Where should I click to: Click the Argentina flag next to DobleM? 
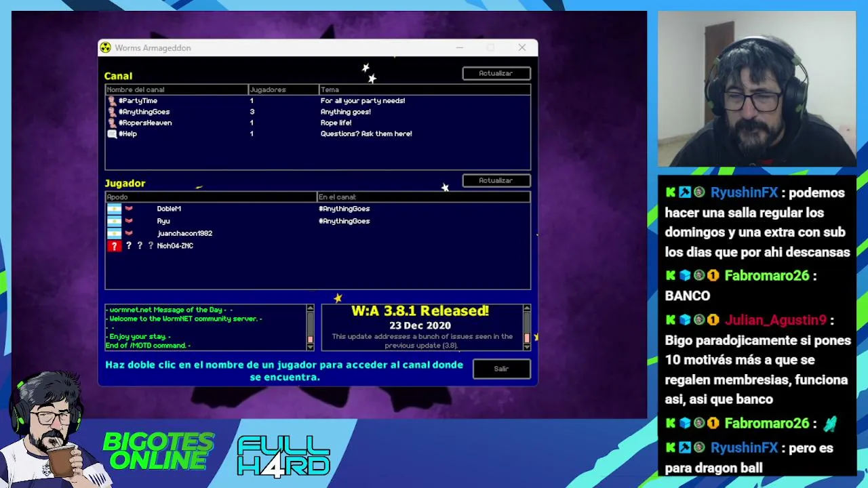114,209
